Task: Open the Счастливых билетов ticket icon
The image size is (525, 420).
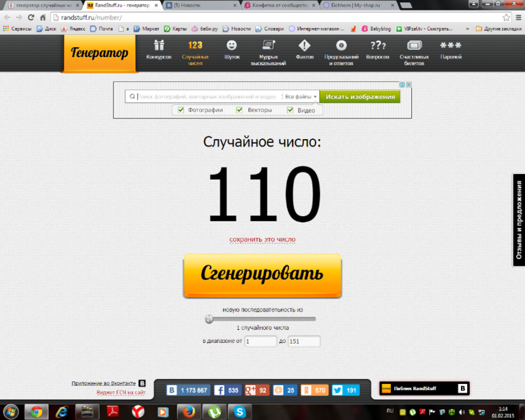Action: pyautogui.click(x=413, y=46)
